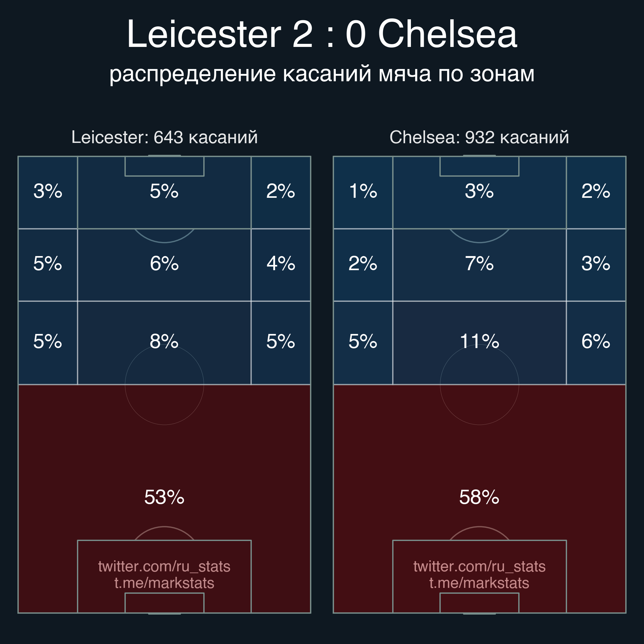This screenshot has width=644, height=644.
Task: Click the twitter.com/ru_stats link on Chelsea's pitch
Action: pos(479,566)
